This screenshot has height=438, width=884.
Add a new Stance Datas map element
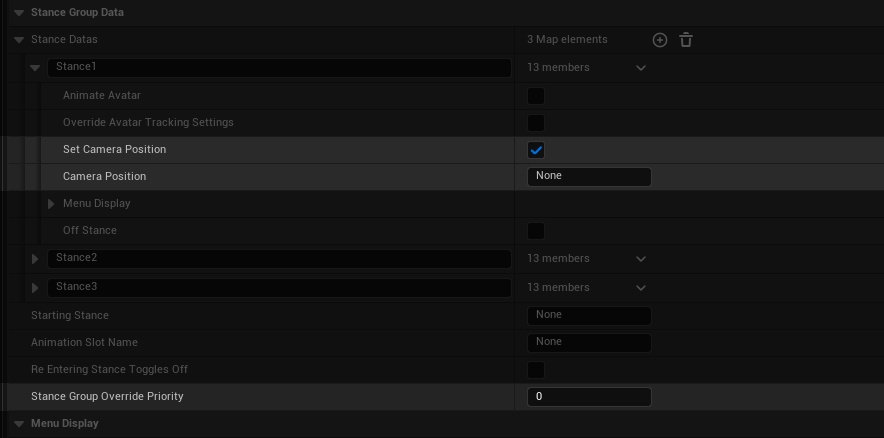659,40
